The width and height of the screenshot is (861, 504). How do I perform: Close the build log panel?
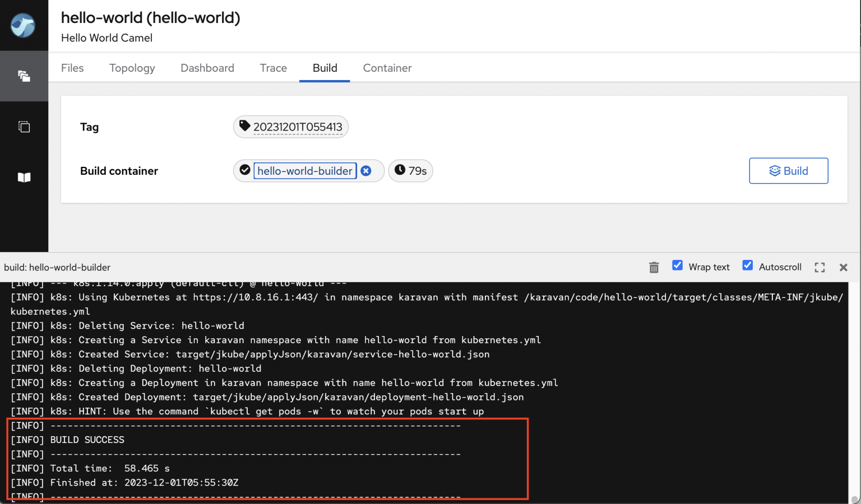point(843,268)
